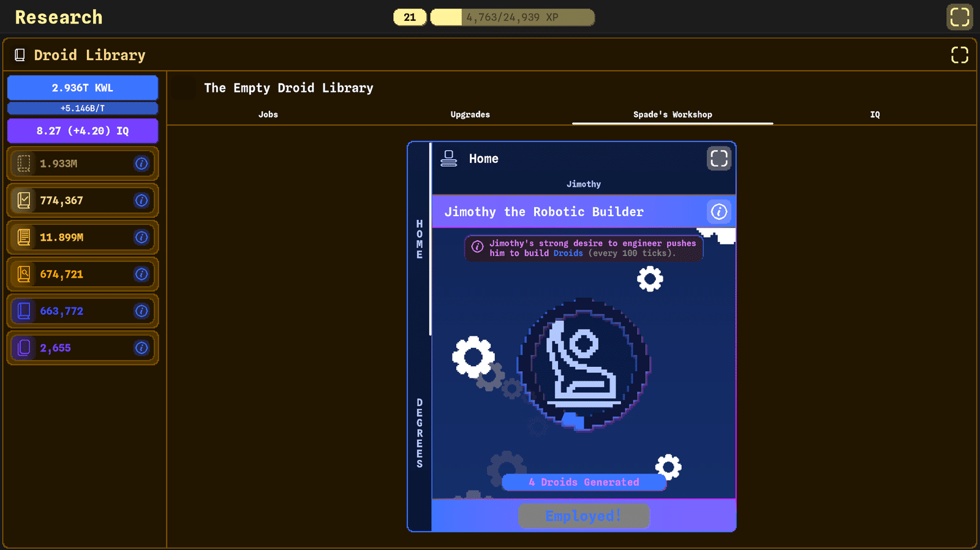The image size is (980, 550).
Task: Click the info icon next to 2,655
Action: (141, 348)
